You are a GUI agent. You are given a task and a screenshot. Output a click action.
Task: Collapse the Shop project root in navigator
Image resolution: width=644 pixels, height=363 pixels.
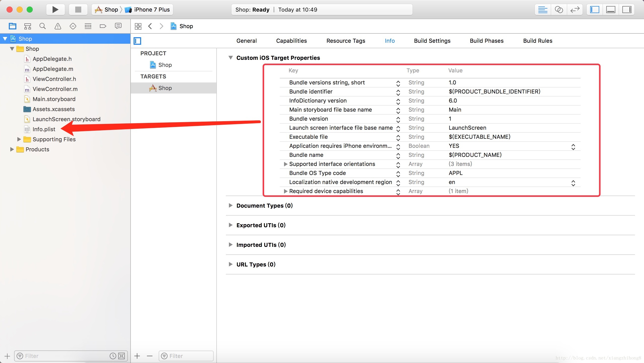(5, 39)
